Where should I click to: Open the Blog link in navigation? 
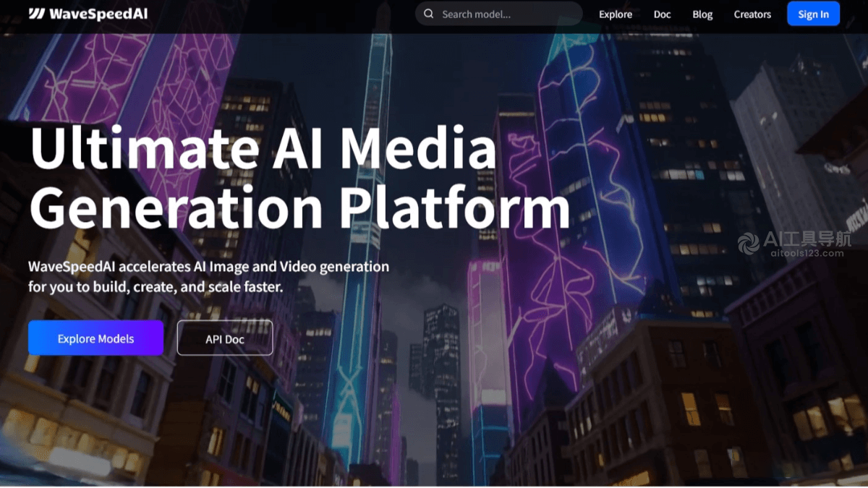point(702,14)
